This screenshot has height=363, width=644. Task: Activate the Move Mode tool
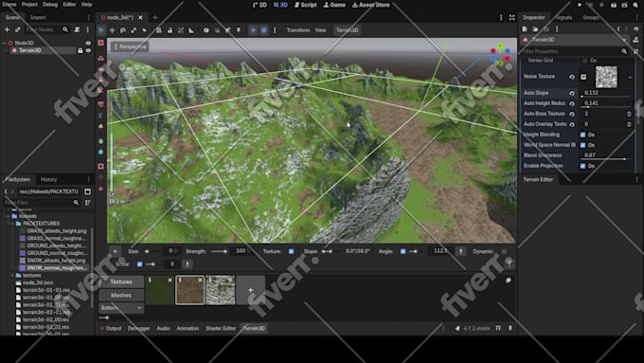click(x=112, y=30)
